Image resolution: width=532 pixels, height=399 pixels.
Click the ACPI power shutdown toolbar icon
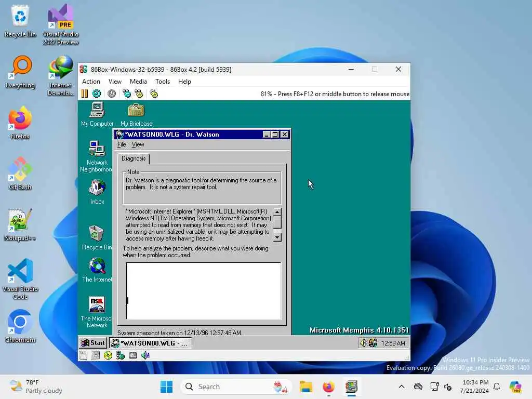pos(112,94)
